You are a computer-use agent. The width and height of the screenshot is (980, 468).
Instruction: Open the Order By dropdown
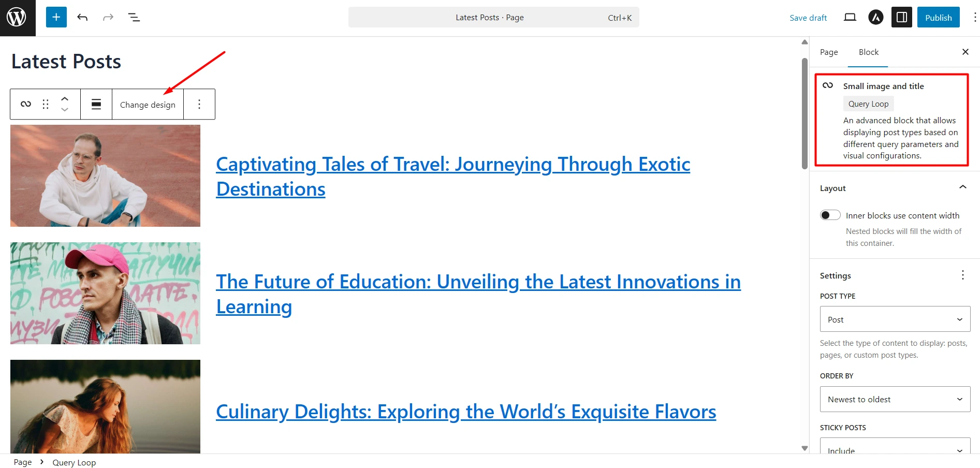(895, 399)
